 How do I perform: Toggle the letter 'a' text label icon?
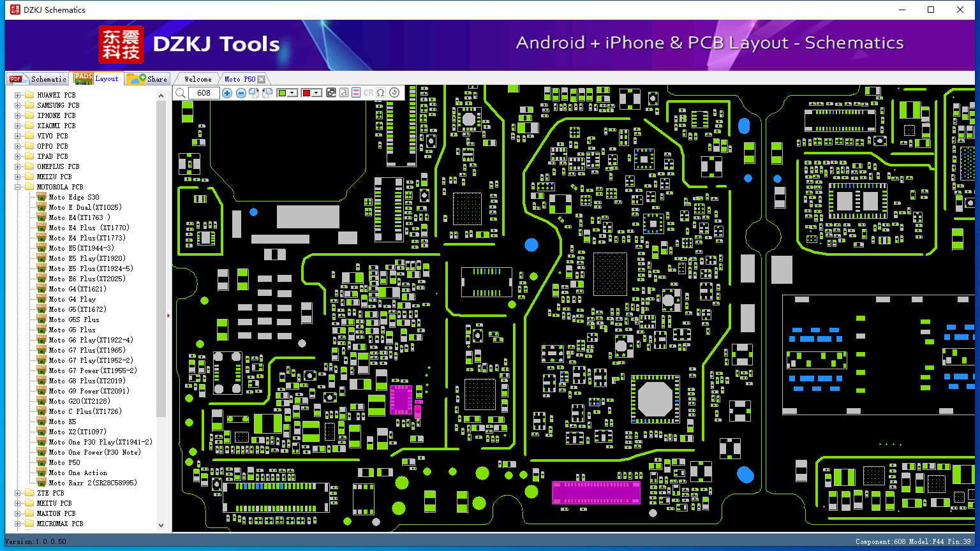tap(344, 93)
